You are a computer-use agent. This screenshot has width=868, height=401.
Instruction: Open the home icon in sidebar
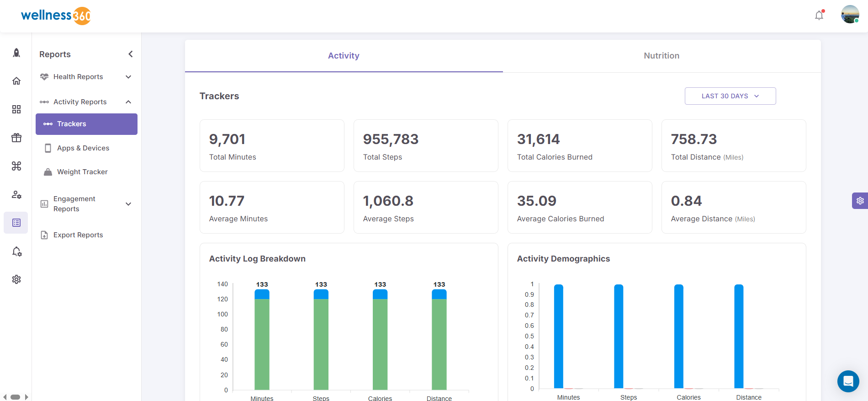click(x=16, y=81)
